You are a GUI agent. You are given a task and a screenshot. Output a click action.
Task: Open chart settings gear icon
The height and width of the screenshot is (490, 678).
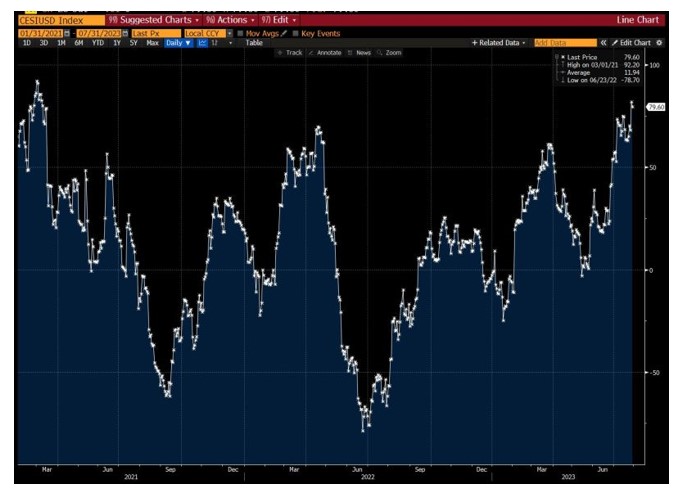[659, 43]
